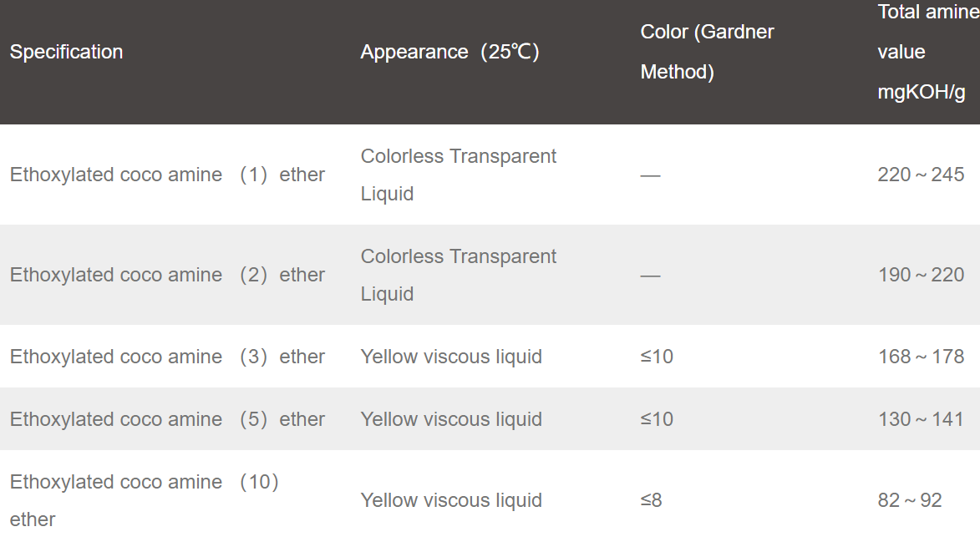
Task: Select ≤10 color in the (5) ether row
Action: tap(657, 419)
